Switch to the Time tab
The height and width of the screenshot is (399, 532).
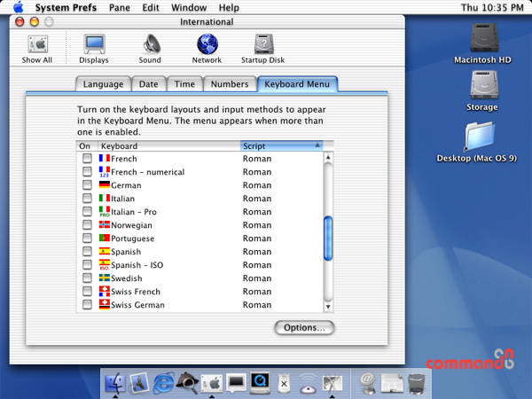(184, 84)
